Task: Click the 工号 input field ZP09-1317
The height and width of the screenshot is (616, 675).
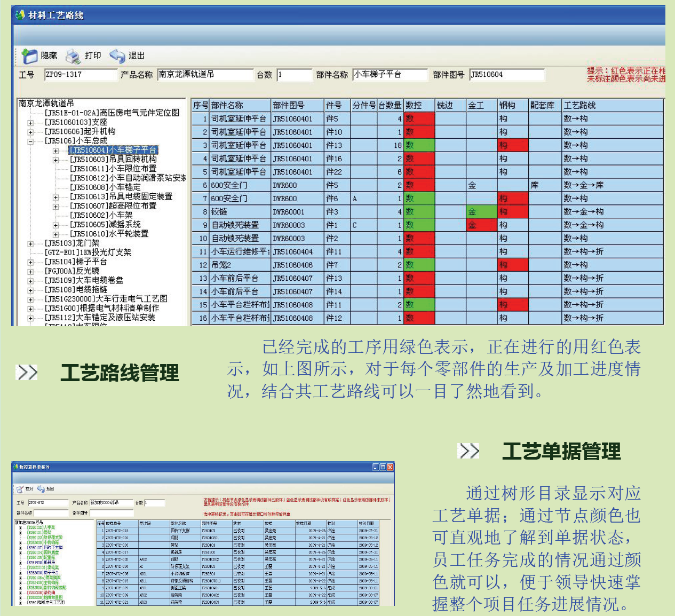Action: pyautogui.click(x=80, y=75)
